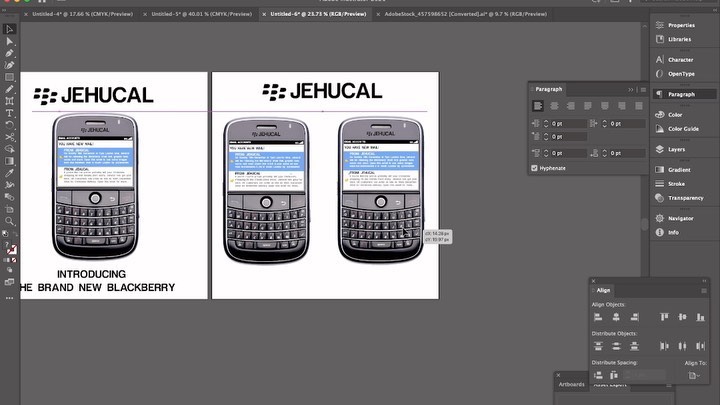Select the Selection tool arrow
Screen dimensions: 720x405
coord(9,29)
